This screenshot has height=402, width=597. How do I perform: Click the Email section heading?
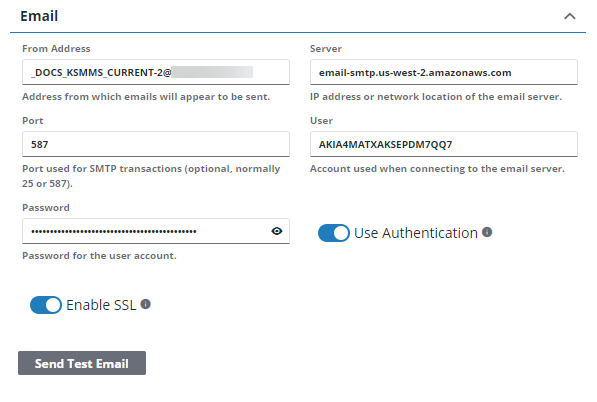[39, 16]
